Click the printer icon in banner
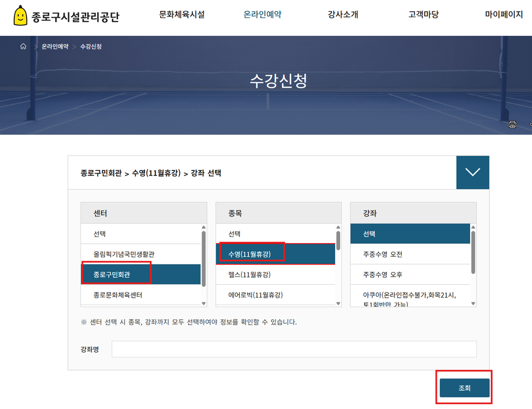Image resolution: width=532 pixels, height=409 pixels. [512, 125]
